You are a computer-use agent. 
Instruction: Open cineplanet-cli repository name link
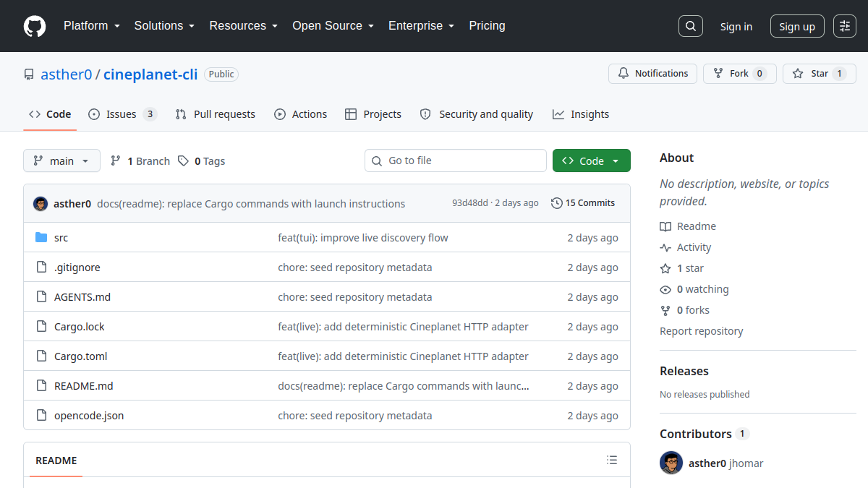tap(150, 74)
